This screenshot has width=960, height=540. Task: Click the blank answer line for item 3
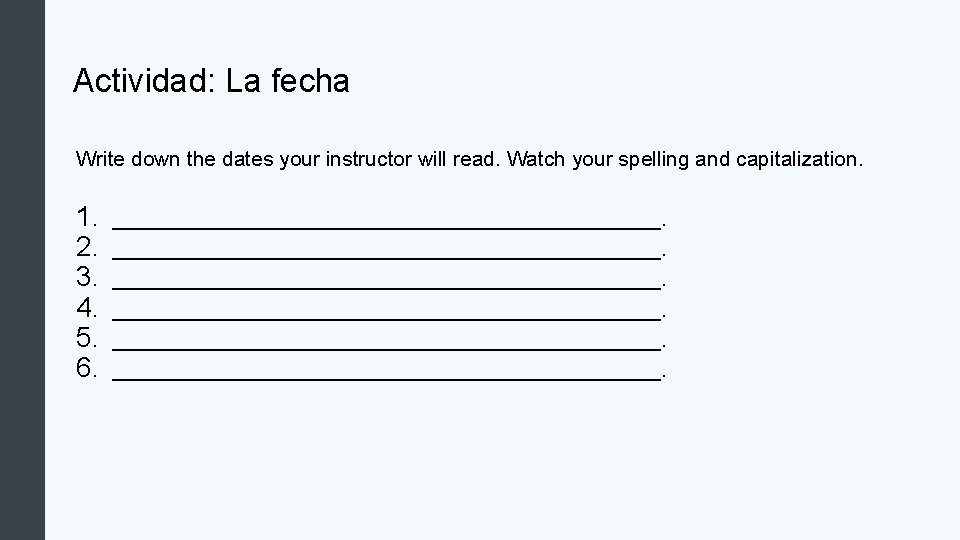[x=386, y=287]
